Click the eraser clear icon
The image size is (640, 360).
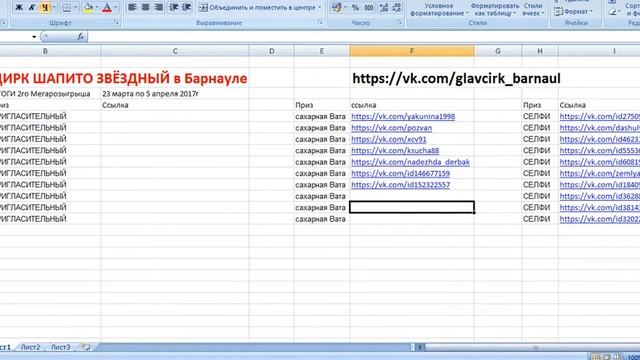(612, 12)
